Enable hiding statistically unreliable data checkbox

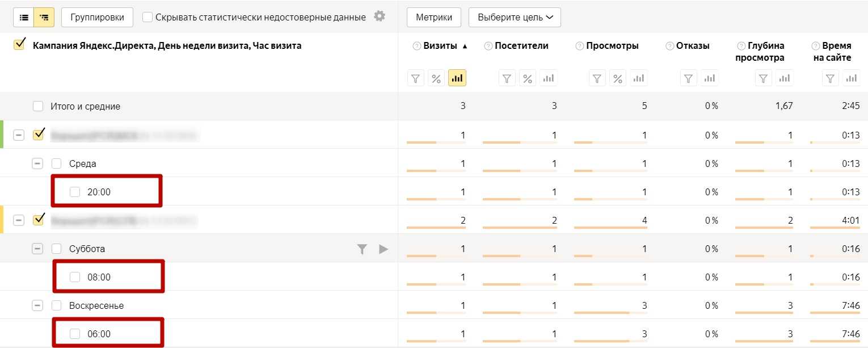coord(148,17)
